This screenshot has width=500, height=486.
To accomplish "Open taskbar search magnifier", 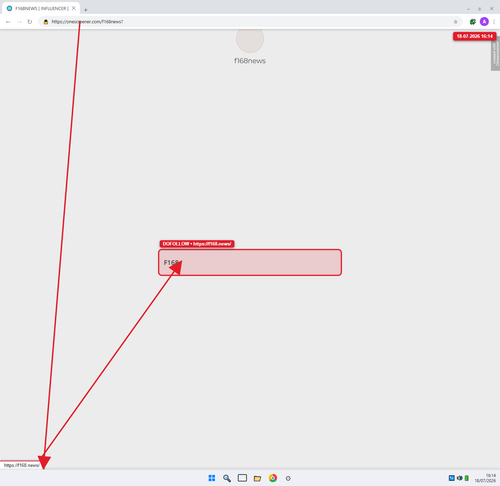I will (227, 478).
